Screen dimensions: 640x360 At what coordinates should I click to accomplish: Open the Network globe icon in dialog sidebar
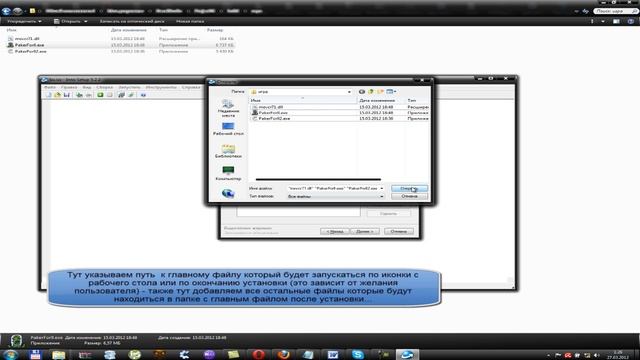coord(228,193)
